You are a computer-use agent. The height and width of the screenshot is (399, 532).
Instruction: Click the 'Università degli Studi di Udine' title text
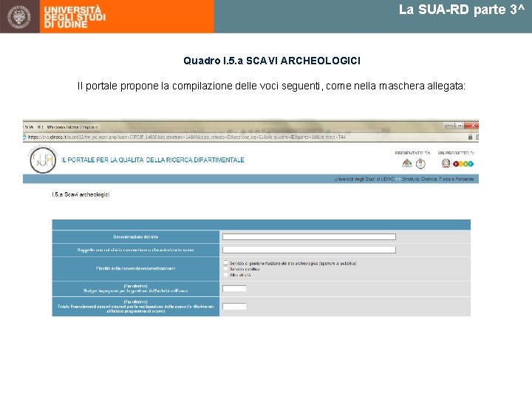[x=75, y=17]
